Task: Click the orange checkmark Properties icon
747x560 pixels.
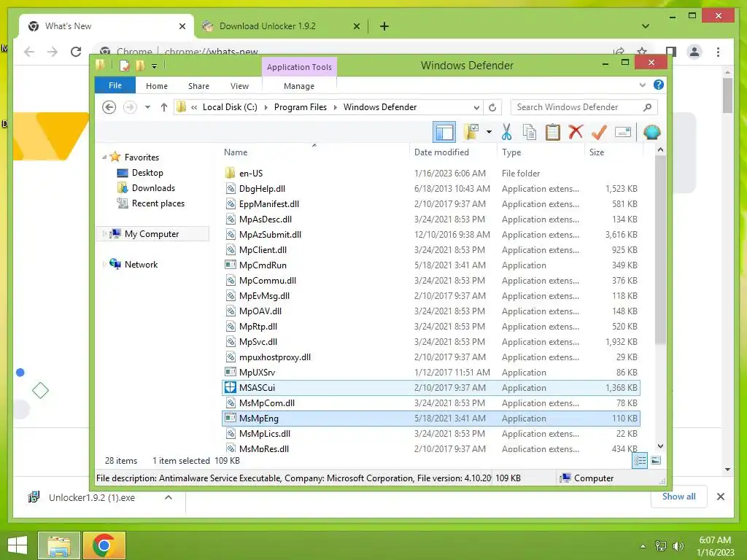Action: point(599,132)
